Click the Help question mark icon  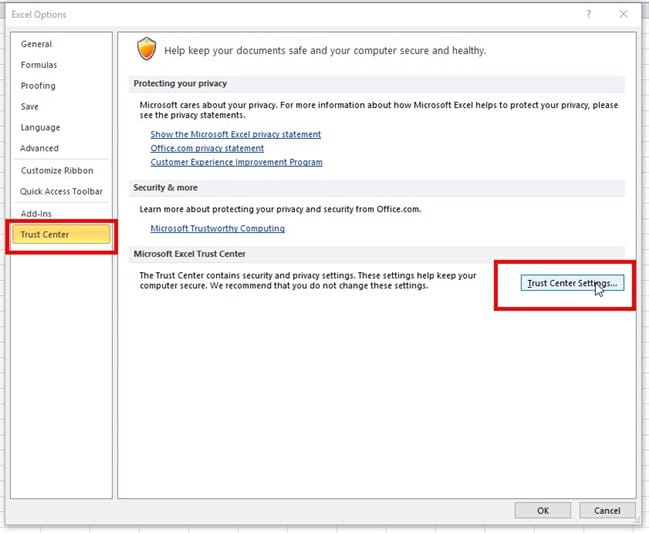tap(589, 14)
